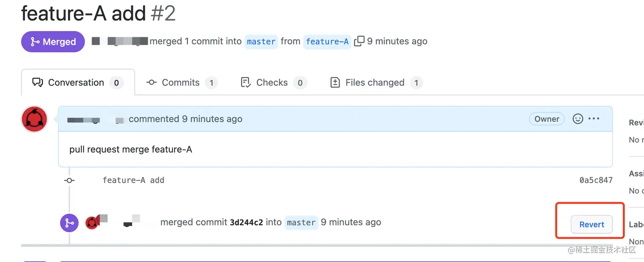Click the Owner label badge
This screenshot has height=262, width=644.
[x=546, y=119]
